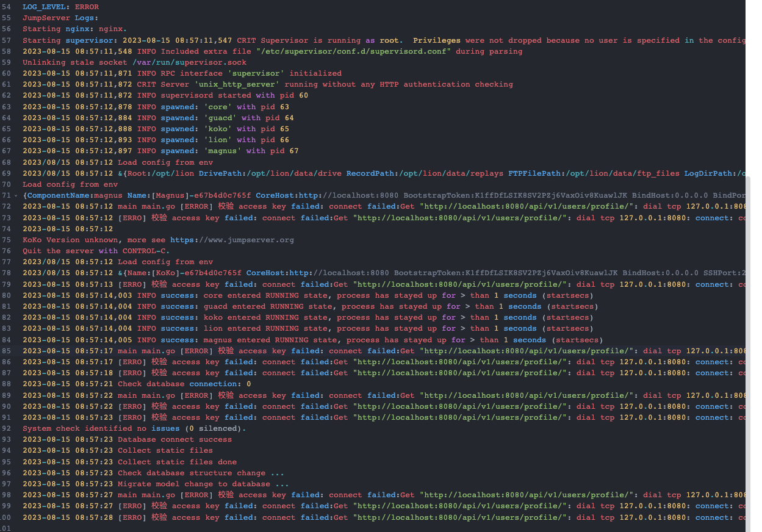Click line number 54 in the gutter

coord(6,7)
